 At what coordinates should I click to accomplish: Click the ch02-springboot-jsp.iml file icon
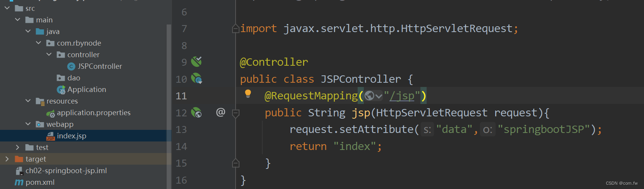click(19, 171)
